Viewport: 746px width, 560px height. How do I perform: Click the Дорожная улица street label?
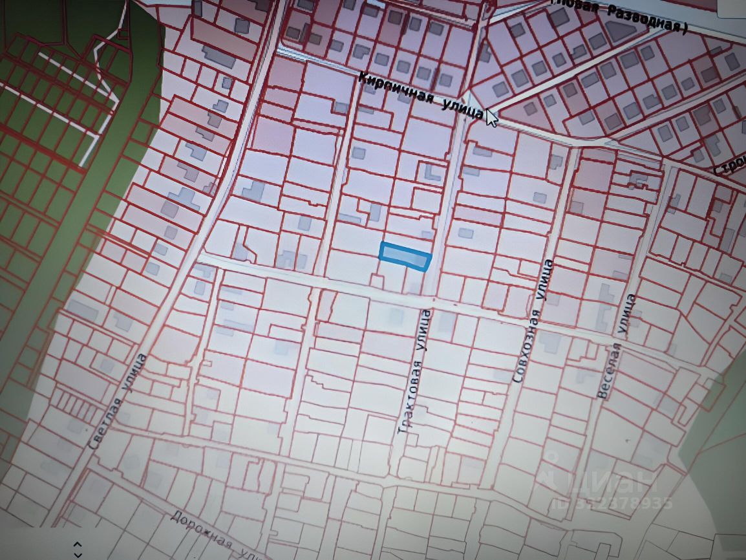[x=215, y=537]
